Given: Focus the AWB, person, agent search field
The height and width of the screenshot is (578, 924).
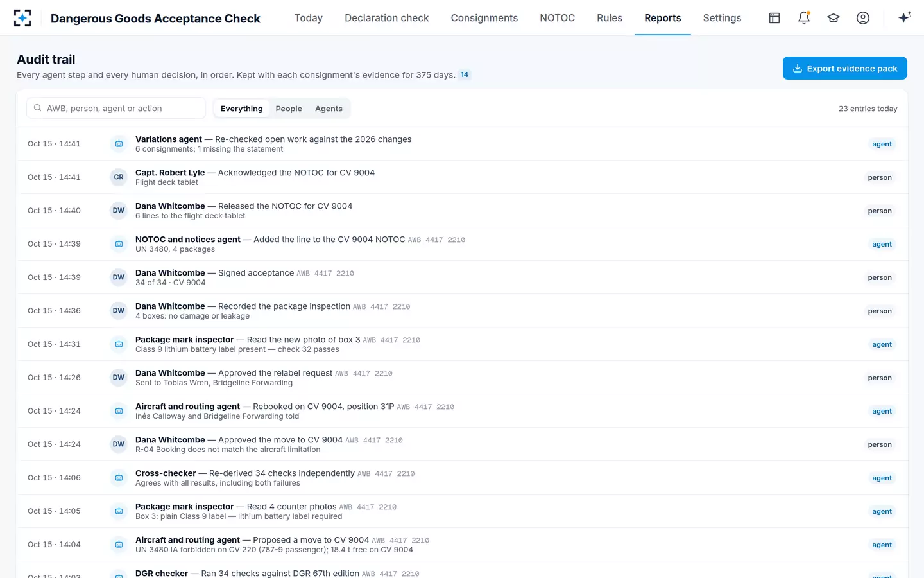Looking at the screenshot, I should click(x=116, y=108).
